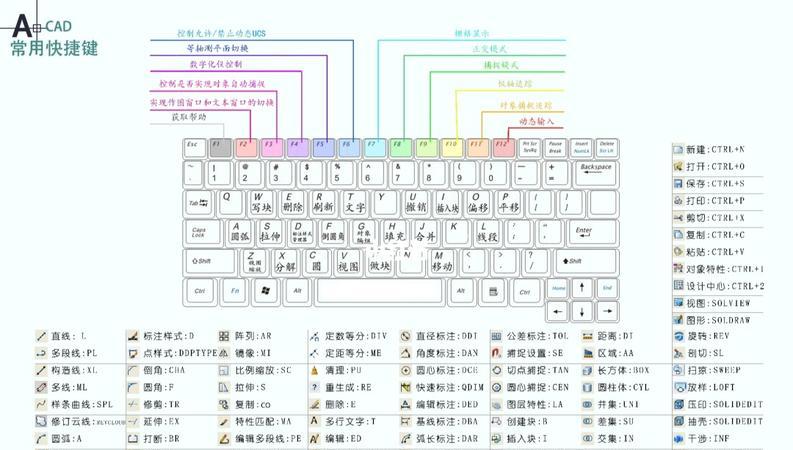Click the icon beside 直线:L
The width and height of the screenshot is (793, 450).
41,336
